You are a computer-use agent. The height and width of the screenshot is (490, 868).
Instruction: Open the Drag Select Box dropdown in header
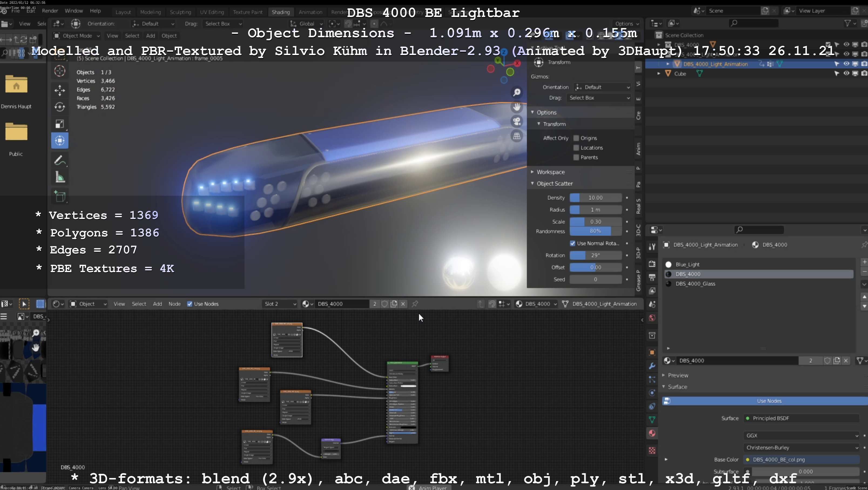pos(222,23)
